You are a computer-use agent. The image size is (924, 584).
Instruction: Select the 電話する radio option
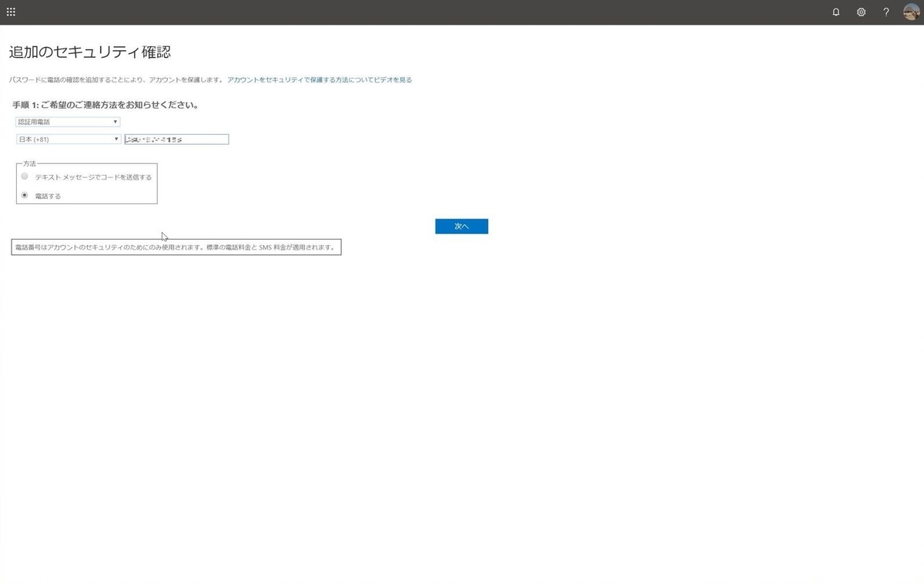[x=25, y=196]
